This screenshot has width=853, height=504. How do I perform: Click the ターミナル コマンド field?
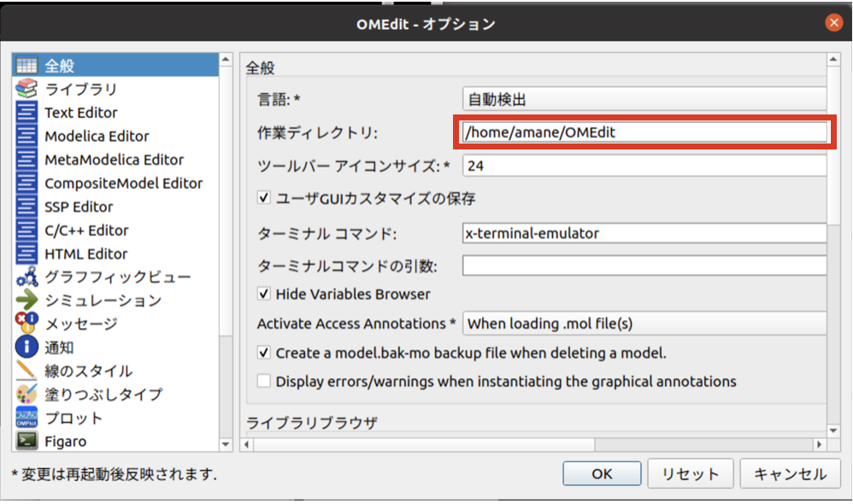644,233
